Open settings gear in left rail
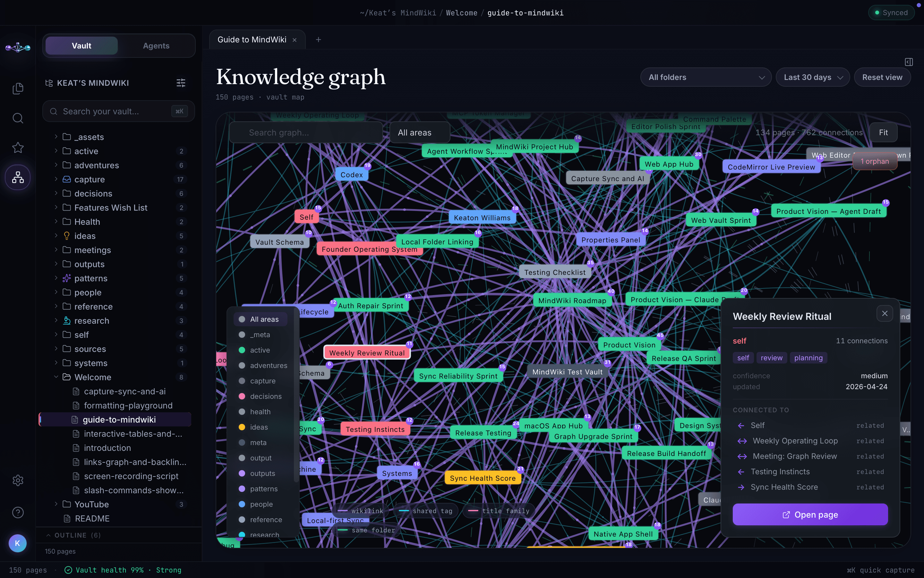The height and width of the screenshot is (578, 924). (x=18, y=480)
